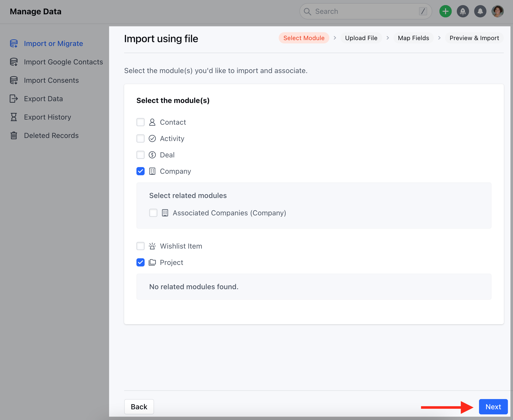The height and width of the screenshot is (420, 513).
Task: Click the Import or Migrate database icon
Action: tap(14, 43)
